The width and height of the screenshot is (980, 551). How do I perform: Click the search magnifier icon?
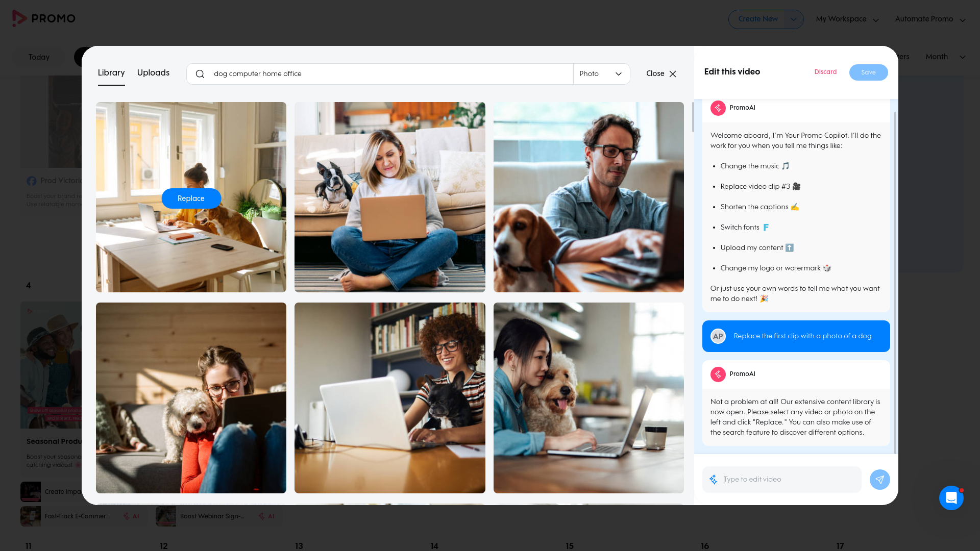coord(200,74)
